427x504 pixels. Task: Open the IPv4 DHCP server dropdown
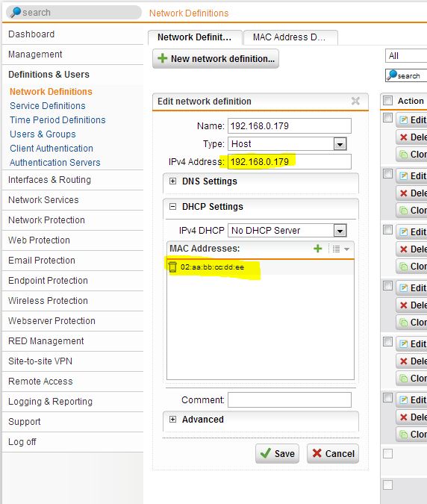coord(340,231)
